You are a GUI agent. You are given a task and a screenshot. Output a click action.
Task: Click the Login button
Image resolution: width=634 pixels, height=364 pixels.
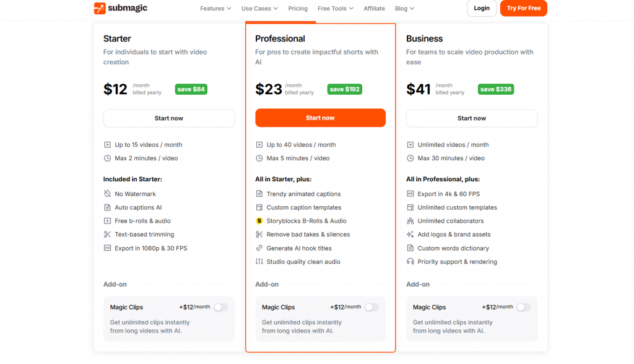pos(482,8)
